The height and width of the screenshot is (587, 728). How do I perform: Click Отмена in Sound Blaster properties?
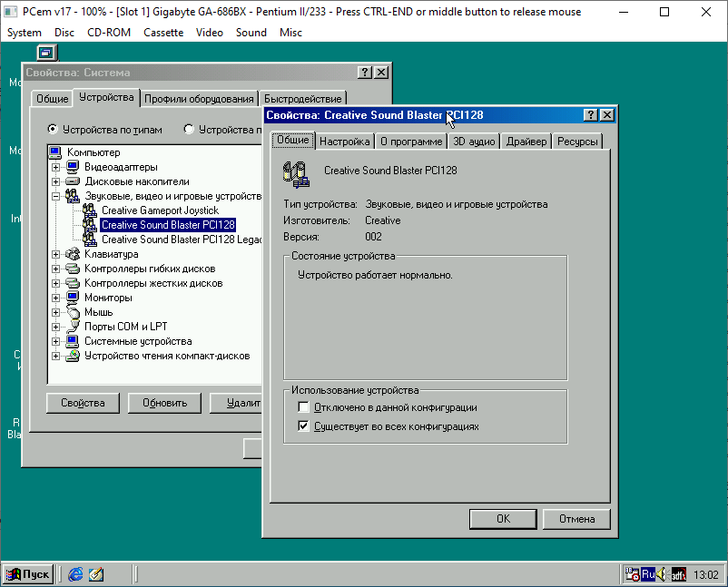tap(576, 519)
